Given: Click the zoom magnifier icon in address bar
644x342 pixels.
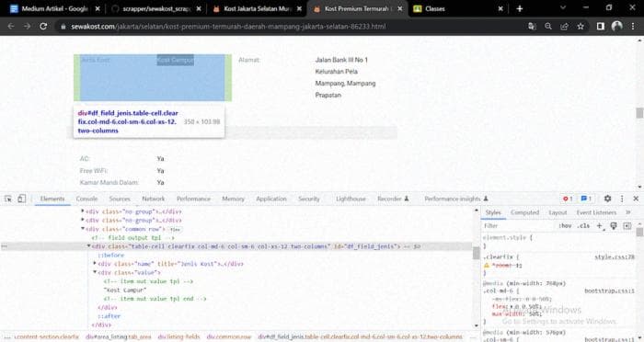Looking at the screenshot, I should pyautogui.click(x=548, y=27).
